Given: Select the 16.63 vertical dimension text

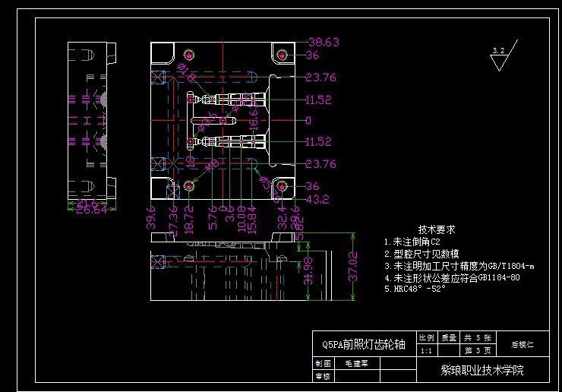Looking at the screenshot, I should pyautogui.click(x=254, y=116).
